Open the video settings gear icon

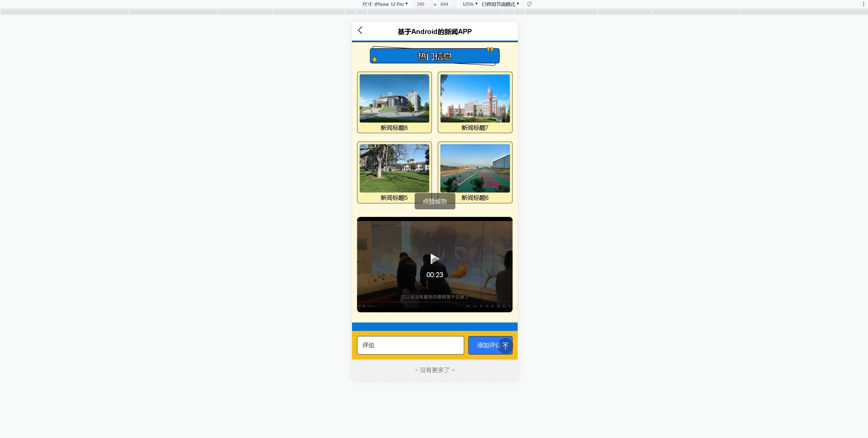(493, 306)
